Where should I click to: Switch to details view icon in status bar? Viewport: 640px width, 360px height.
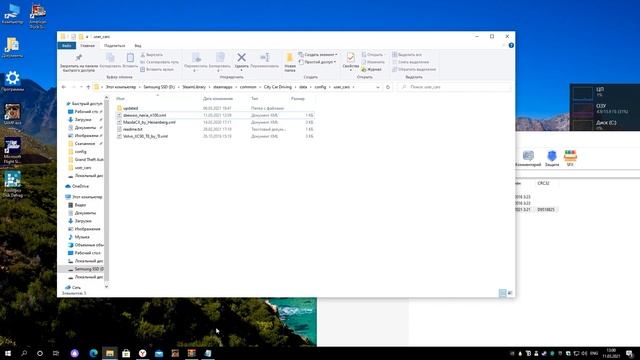pos(502,293)
